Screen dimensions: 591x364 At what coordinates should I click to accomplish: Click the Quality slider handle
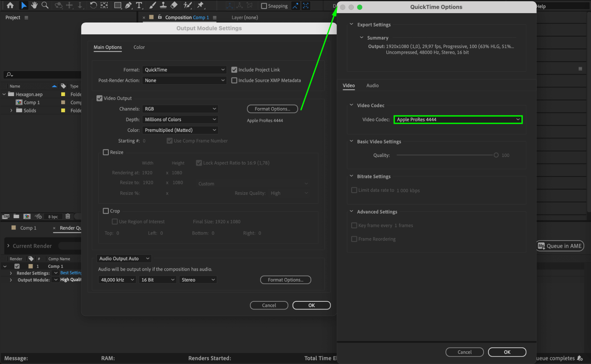(496, 155)
